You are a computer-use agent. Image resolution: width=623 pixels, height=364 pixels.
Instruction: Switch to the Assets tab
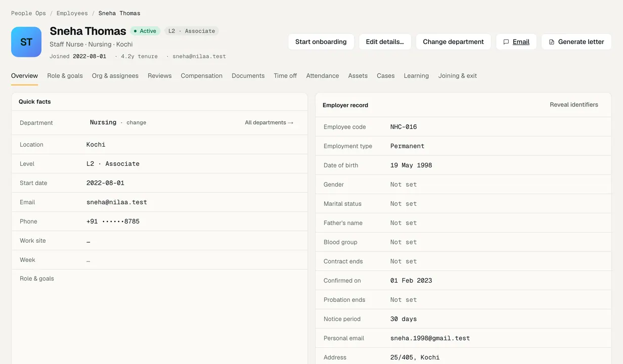[358, 76]
